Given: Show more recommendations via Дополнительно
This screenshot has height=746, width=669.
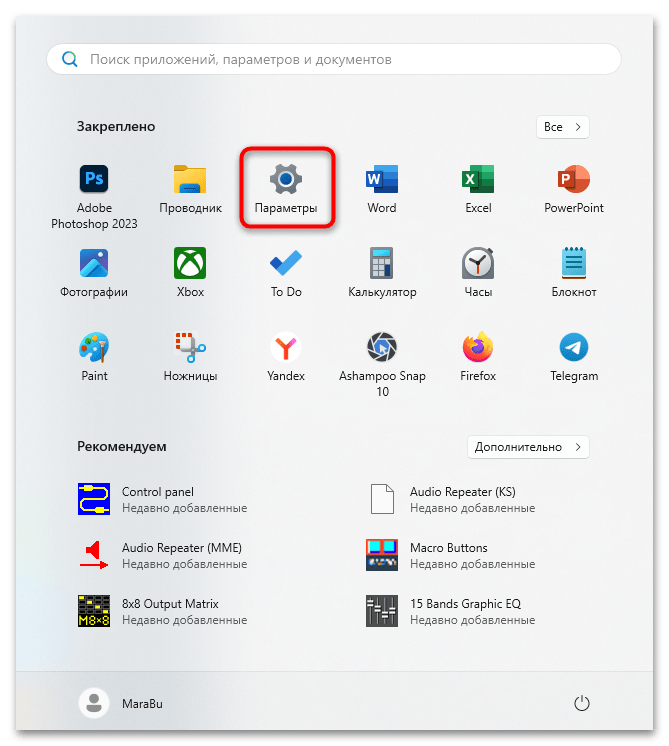Looking at the screenshot, I should (x=527, y=446).
